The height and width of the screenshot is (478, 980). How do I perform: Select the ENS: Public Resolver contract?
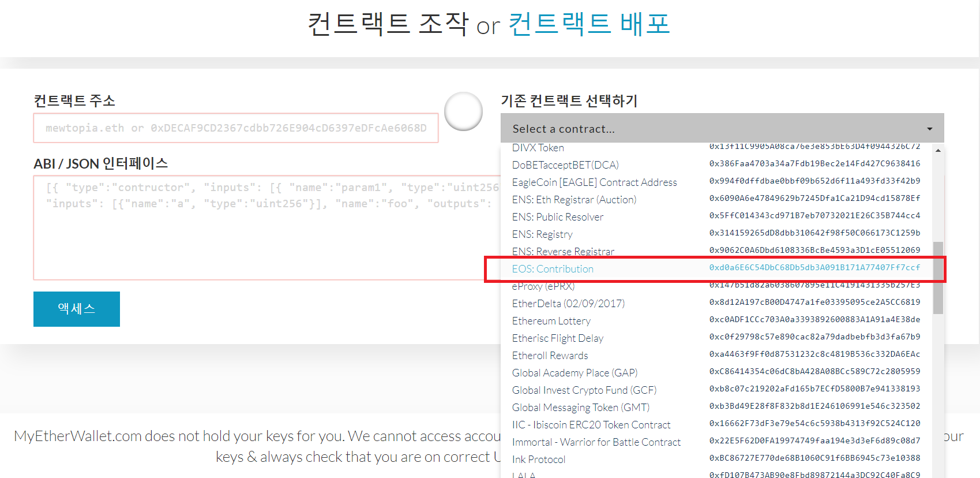coord(717,216)
